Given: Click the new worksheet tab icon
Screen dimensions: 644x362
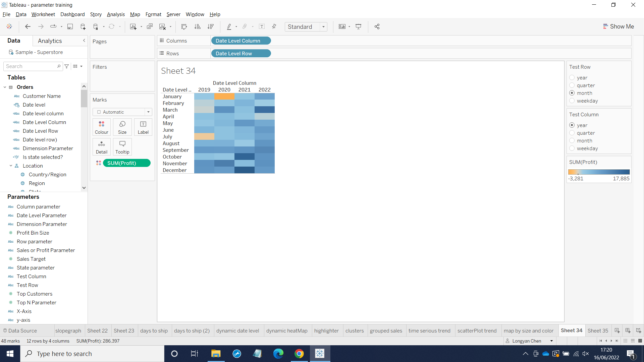Looking at the screenshot, I should 617,330.
